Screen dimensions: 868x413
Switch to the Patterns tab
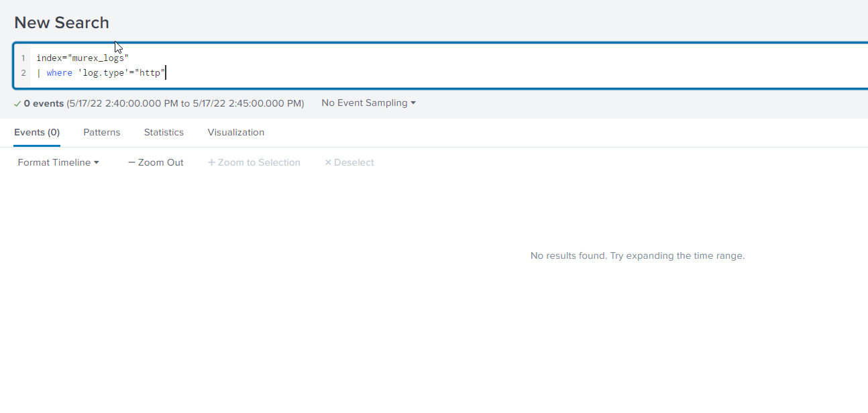click(102, 133)
